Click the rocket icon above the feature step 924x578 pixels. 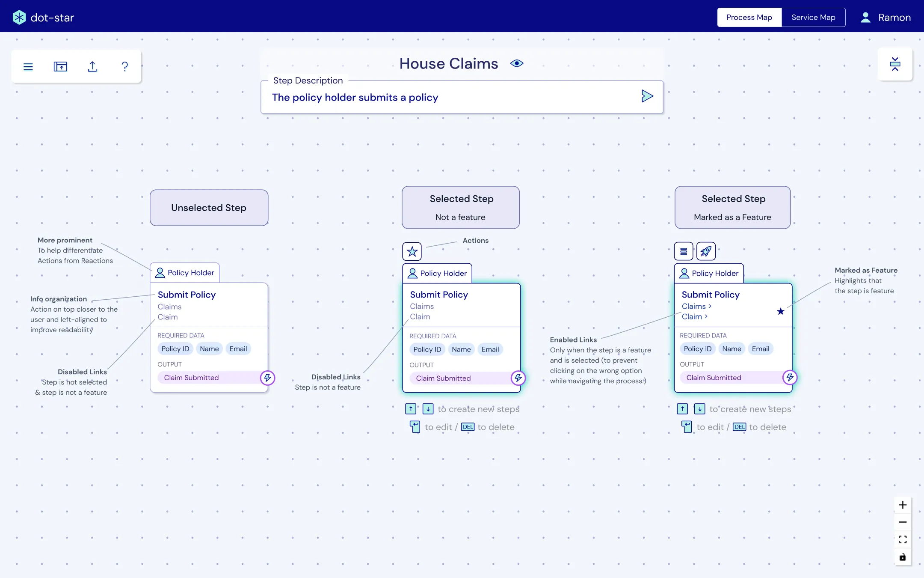[706, 251]
